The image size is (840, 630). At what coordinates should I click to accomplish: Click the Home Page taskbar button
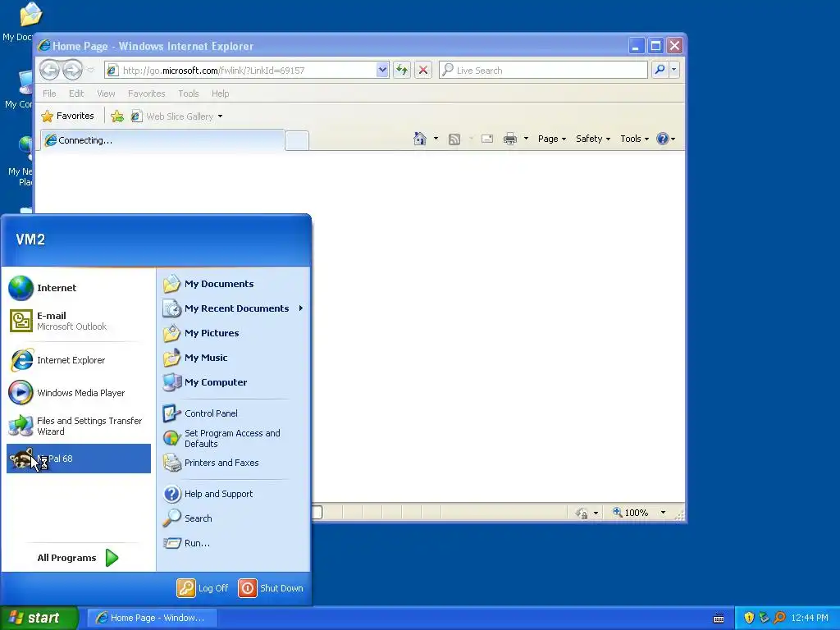point(152,618)
